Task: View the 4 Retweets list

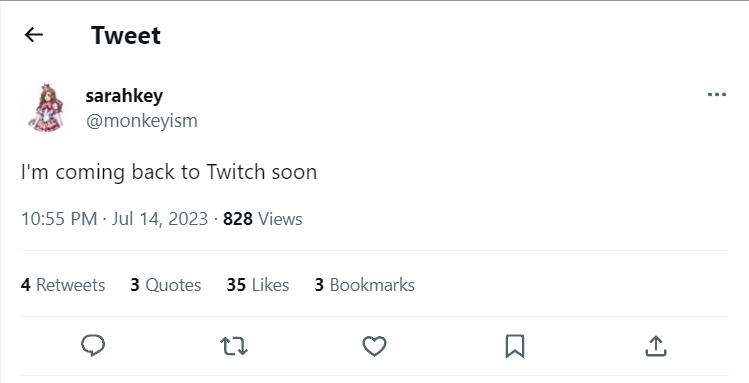Action: click(63, 285)
